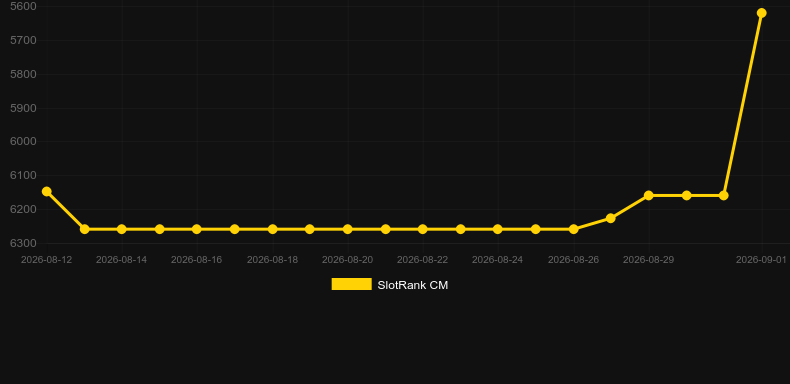
Task: Click the 2026-08-29 x-axis date label
Action: pyautogui.click(x=648, y=260)
